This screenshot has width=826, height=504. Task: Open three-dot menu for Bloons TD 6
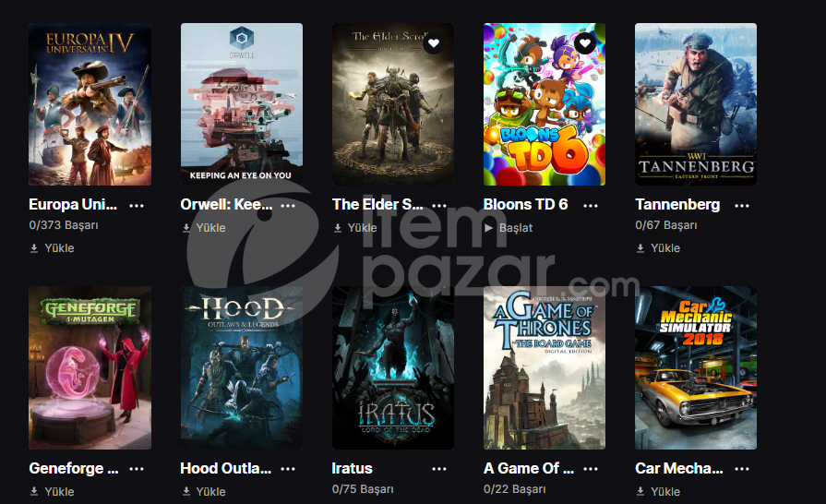591,206
